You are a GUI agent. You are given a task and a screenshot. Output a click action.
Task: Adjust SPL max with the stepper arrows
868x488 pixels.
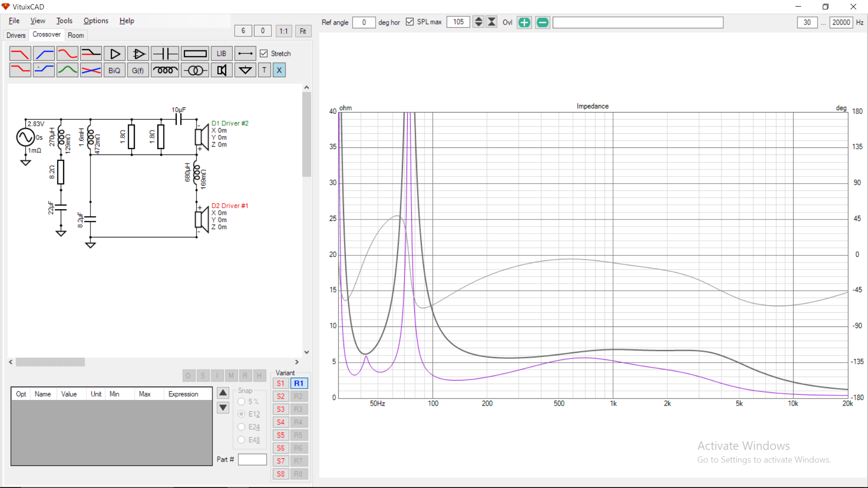click(478, 22)
